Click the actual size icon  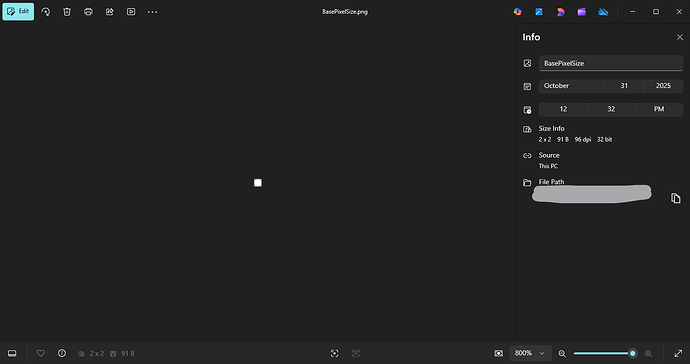356,353
